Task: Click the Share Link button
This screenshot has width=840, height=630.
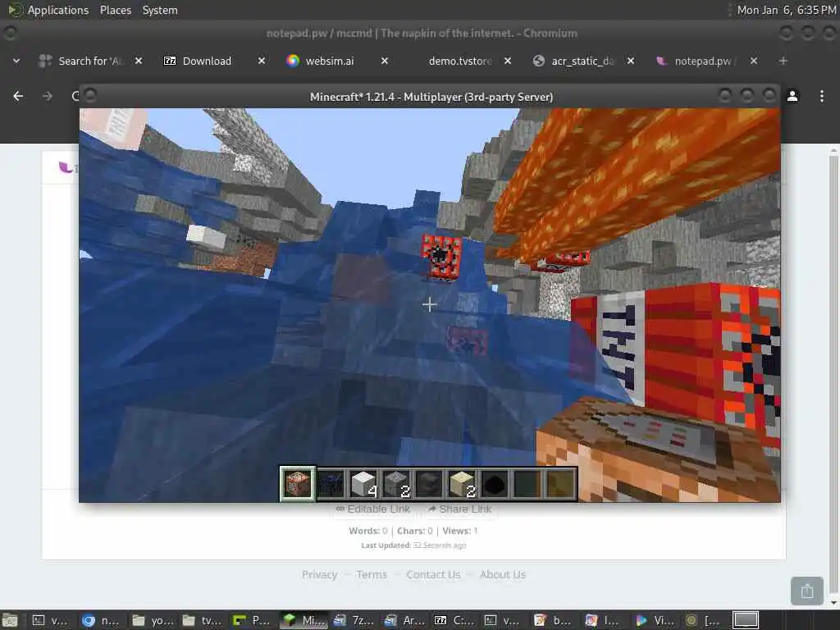Action: coord(460,509)
